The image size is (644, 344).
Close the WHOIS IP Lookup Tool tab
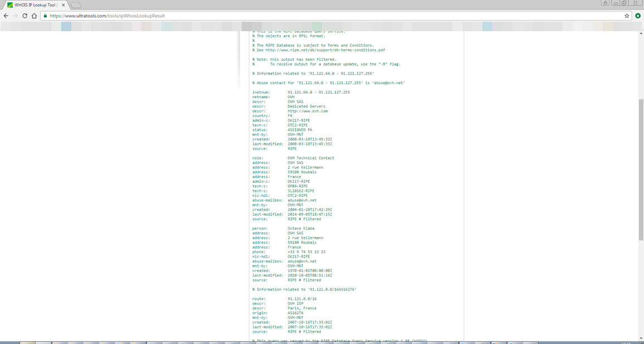point(64,5)
